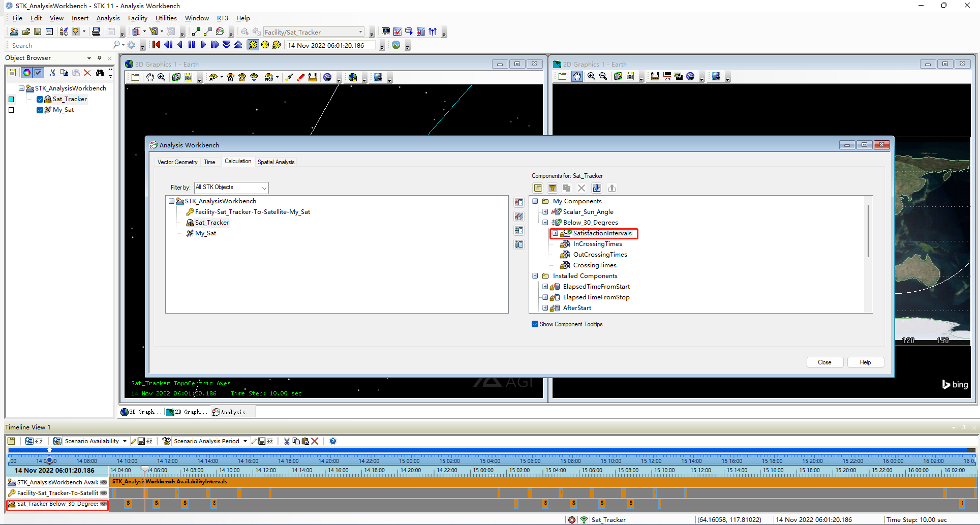Click the timeline help icon
The height and width of the screenshot is (525, 980).
[x=333, y=441]
